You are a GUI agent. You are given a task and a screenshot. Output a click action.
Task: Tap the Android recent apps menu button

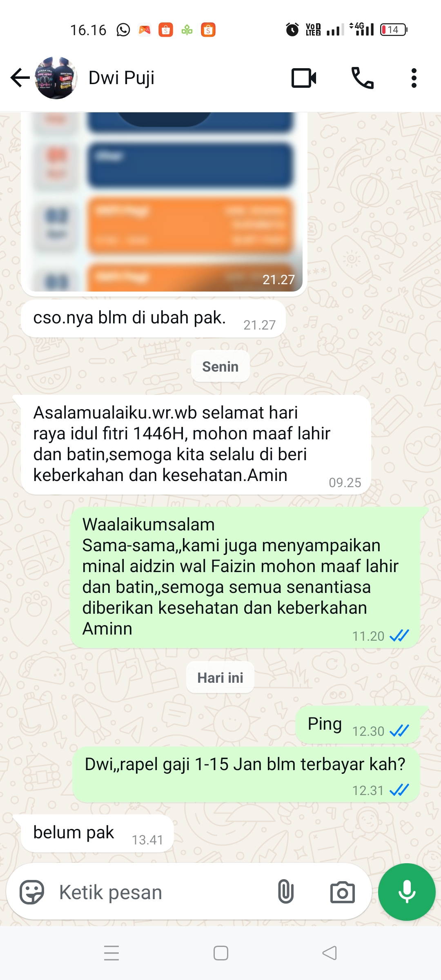tap(111, 953)
